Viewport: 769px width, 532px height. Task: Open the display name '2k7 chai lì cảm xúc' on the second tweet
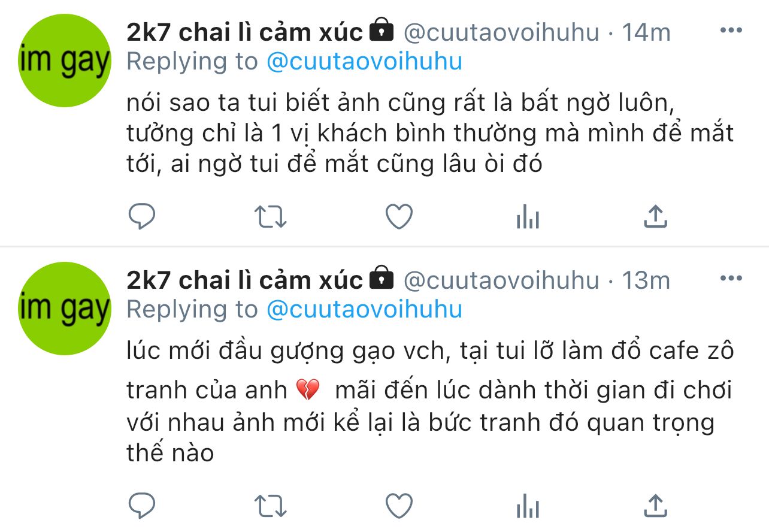point(245,280)
